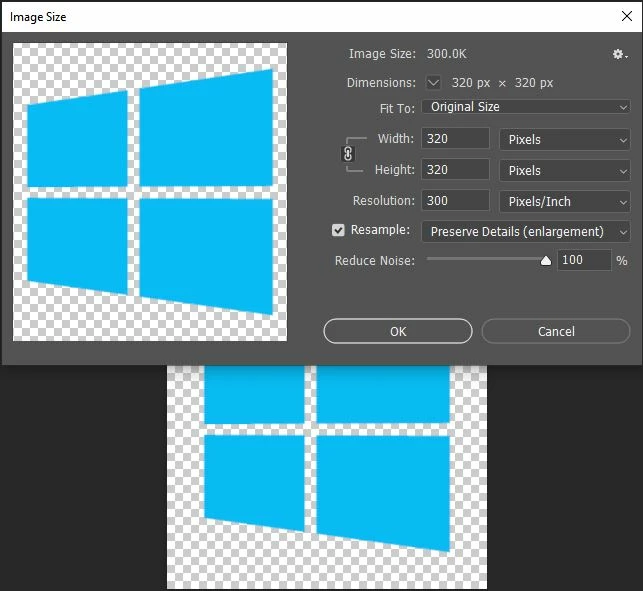Click the Cancel button
643x591 pixels.
(x=556, y=331)
